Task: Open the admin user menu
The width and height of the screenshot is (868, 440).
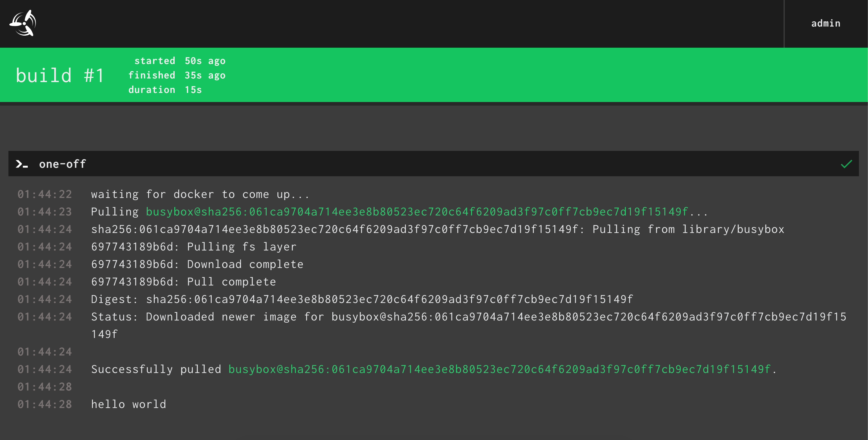Action: 825,24
